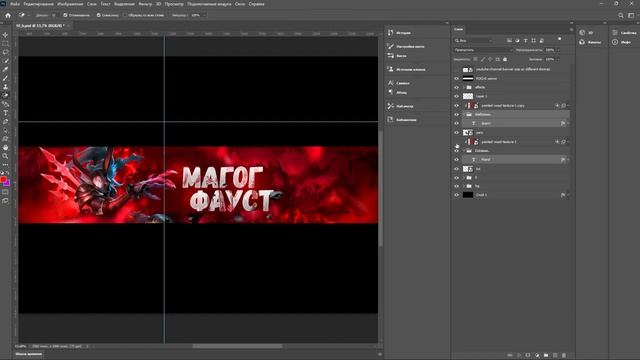
Task: Hide the pers layer
Action: click(x=457, y=133)
